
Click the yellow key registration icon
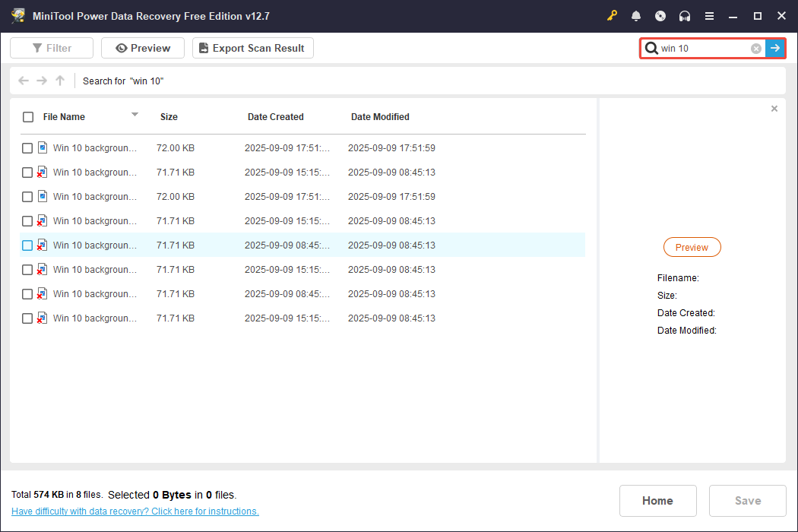click(612, 15)
